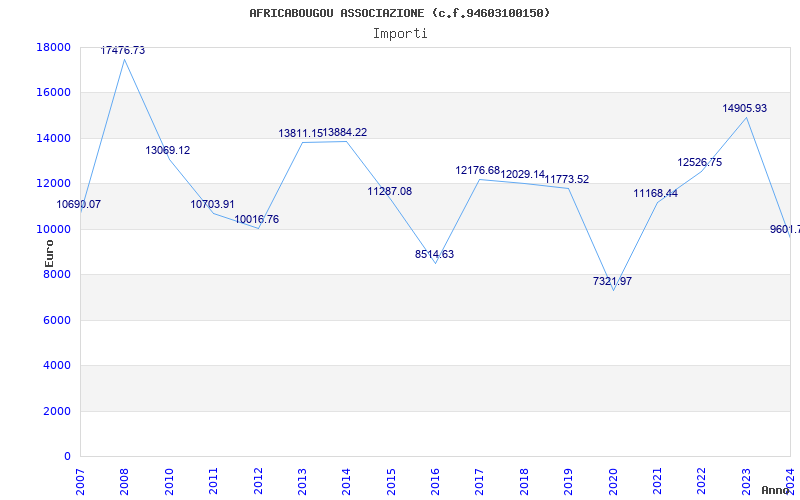
Task: Click the Importi subtitle
Action: tap(400, 34)
